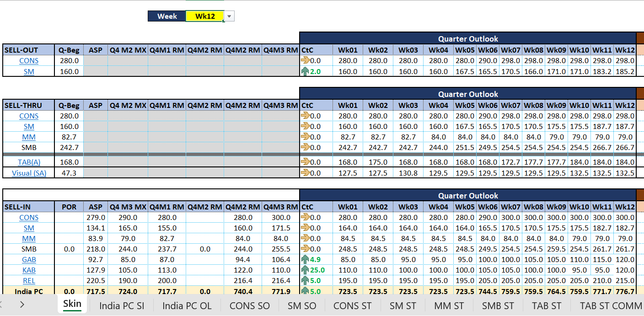Switch to the India PC SI sheet tab
Image resolution: width=644 pixels, height=316 pixels.
click(x=122, y=305)
